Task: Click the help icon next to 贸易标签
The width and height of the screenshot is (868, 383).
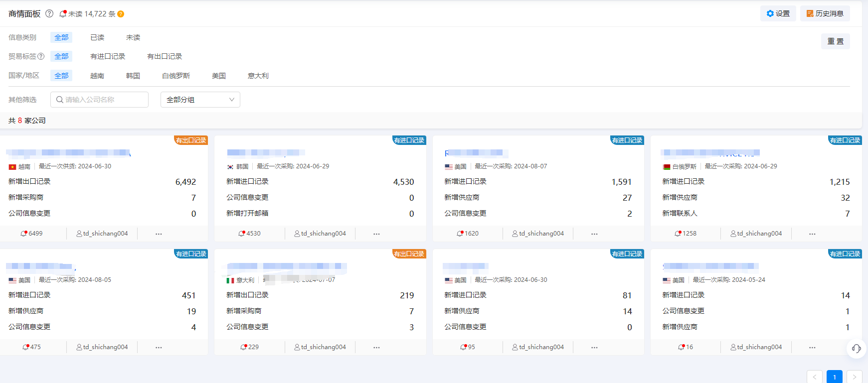Action: coord(41,56)
